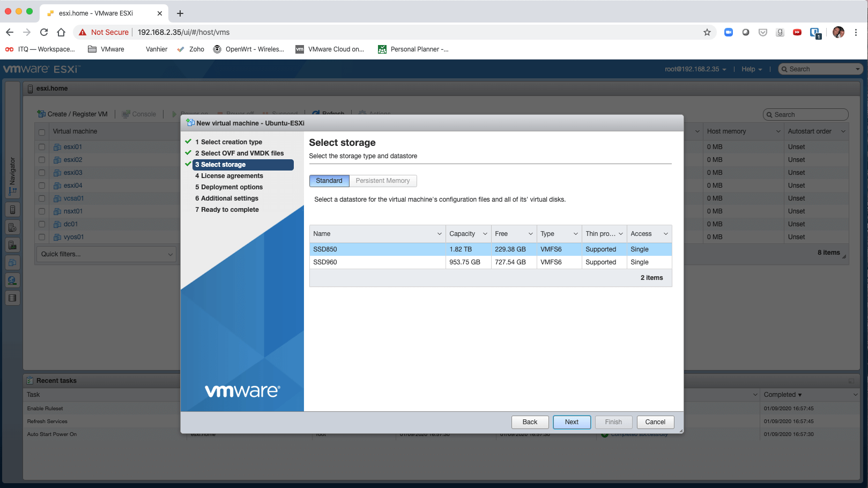Click Create / Register VM icon
Image resolution: width=868 pixels, height=488 pixels.
pos(41,114)
